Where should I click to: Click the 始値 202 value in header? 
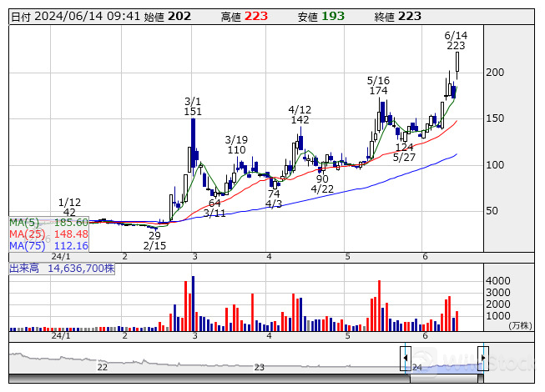[x=179, y=16]
